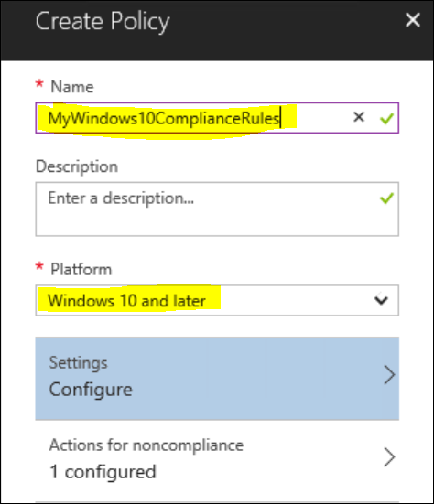The height and width of the screenshot is (504, 434).
Task: Focus the Enter a description text area
Action: coord(217,209)
